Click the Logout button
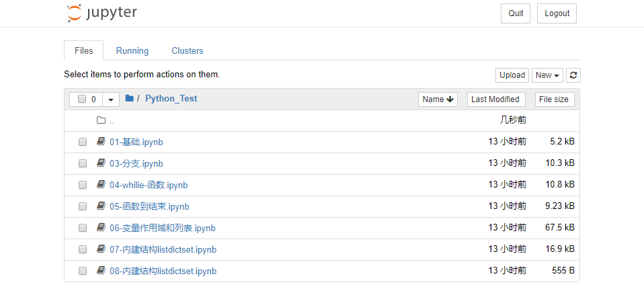The image size is (644, 295). pos(557,13)
